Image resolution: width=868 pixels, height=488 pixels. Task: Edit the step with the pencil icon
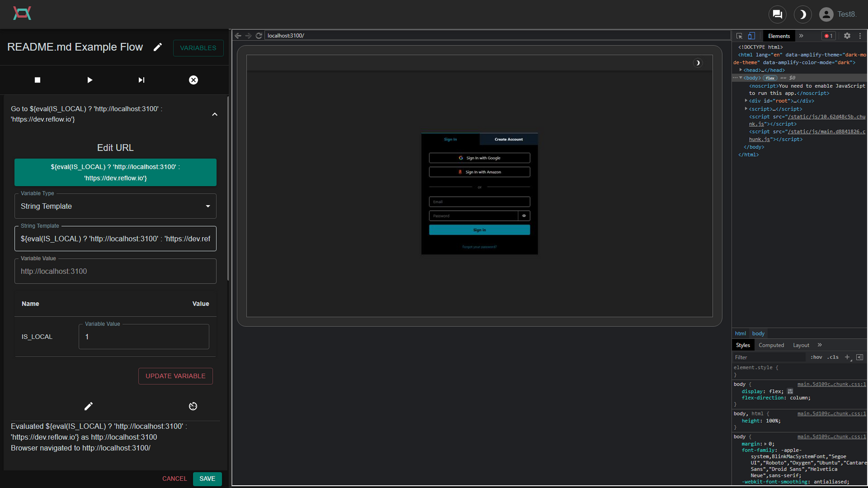point(88,406)
